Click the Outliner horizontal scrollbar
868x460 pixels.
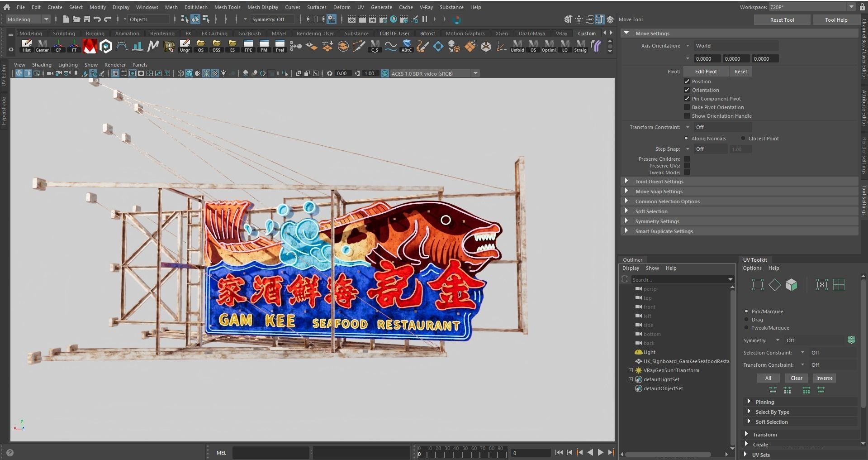[x=668, y=454]
